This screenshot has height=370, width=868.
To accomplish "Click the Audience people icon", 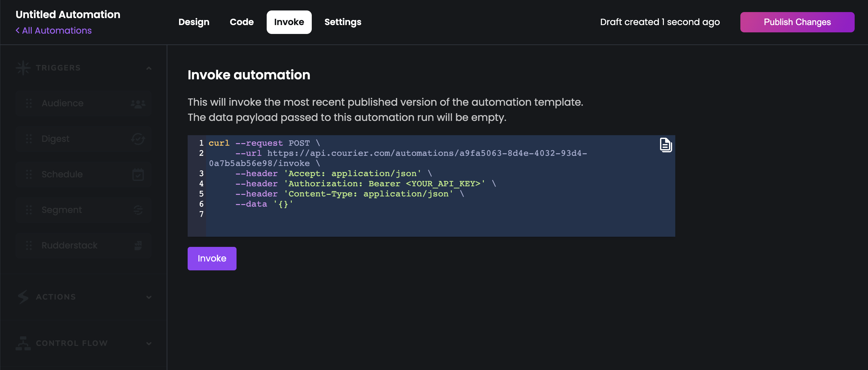I will pos(138,104).
